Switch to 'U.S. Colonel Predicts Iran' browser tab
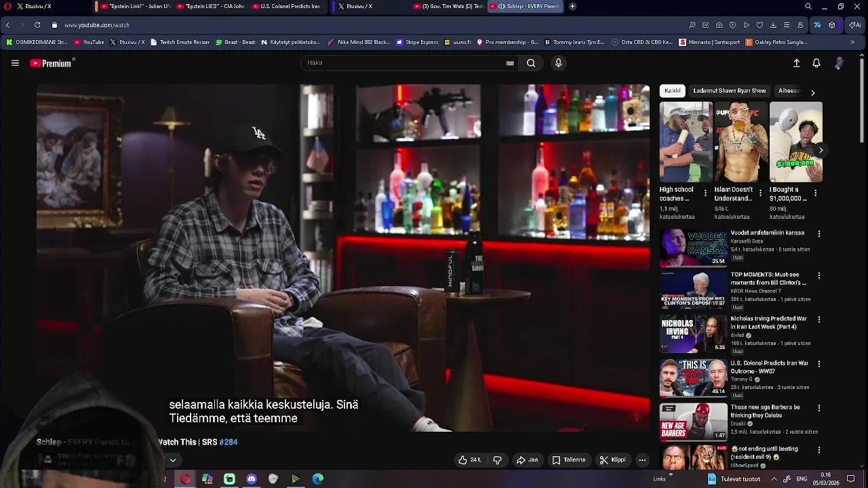Viewport: 868px width, 488px height. (x=286, y=6)
